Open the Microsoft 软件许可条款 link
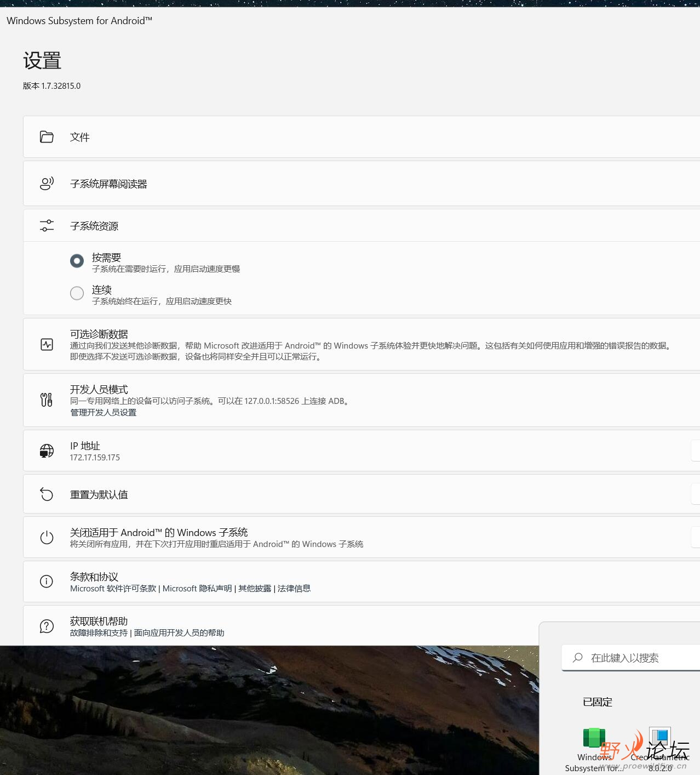700x775 pixels. 113,589
